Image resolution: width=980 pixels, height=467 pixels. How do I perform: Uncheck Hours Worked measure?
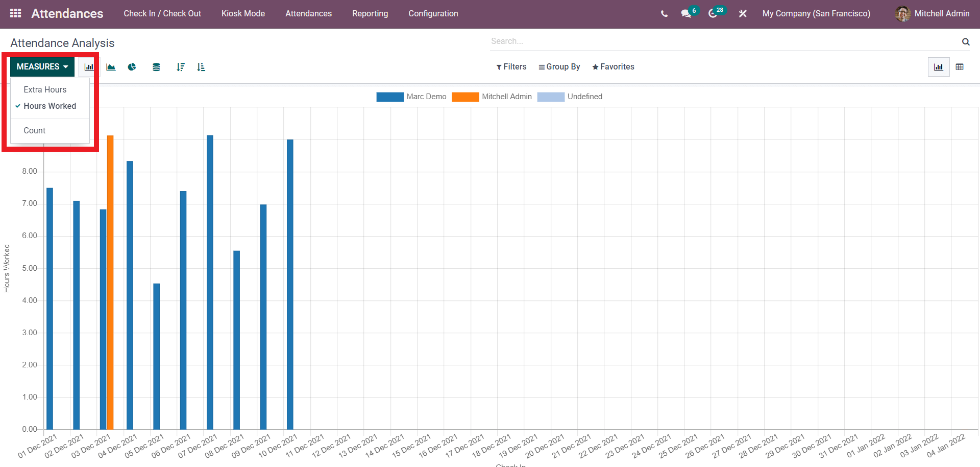tap(50, 106)
